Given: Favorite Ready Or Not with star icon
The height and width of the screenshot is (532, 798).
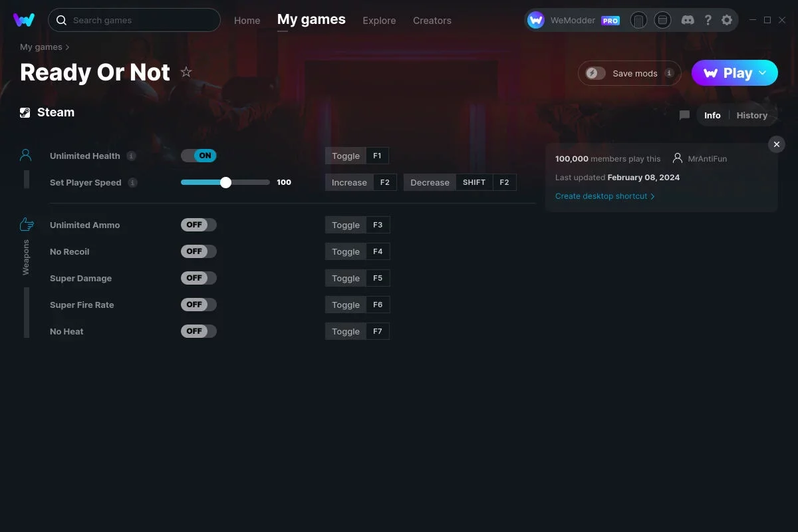Looking at the screenshot, I should coord(186,72).
